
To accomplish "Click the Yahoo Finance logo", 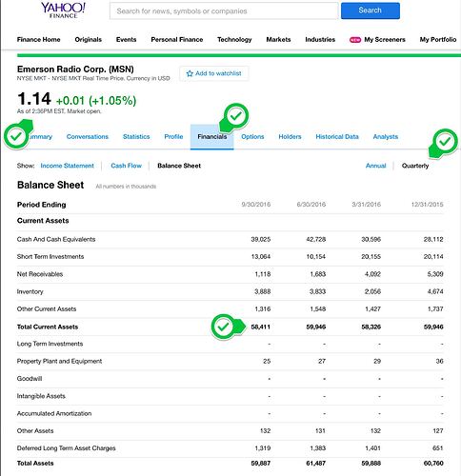I will coord(63,10).
